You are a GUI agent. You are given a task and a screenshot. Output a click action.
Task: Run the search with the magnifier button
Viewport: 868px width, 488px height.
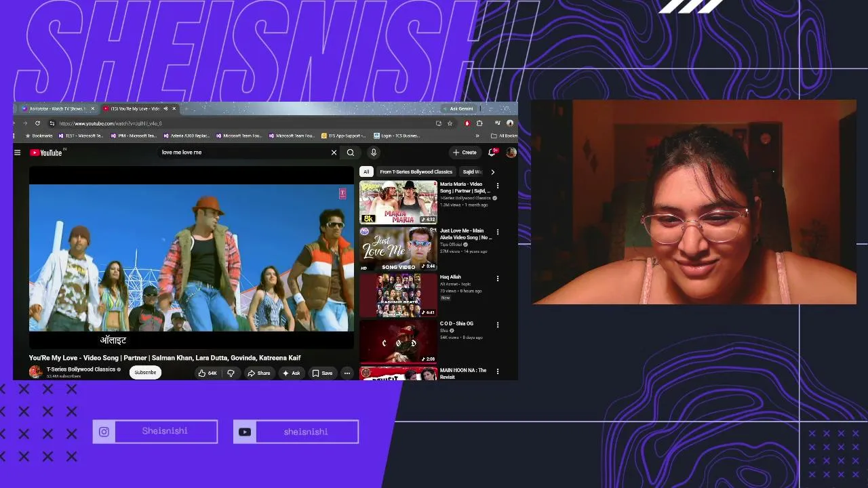[x=351, y=152]
